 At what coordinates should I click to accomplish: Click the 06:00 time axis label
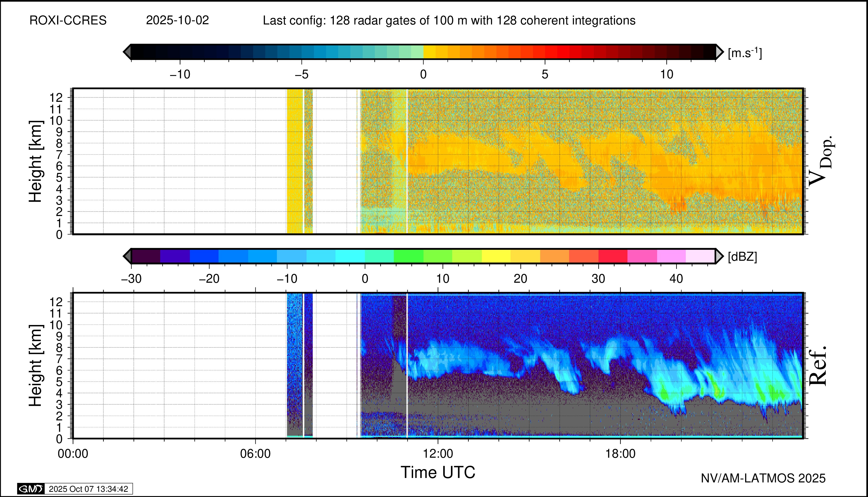255,454
